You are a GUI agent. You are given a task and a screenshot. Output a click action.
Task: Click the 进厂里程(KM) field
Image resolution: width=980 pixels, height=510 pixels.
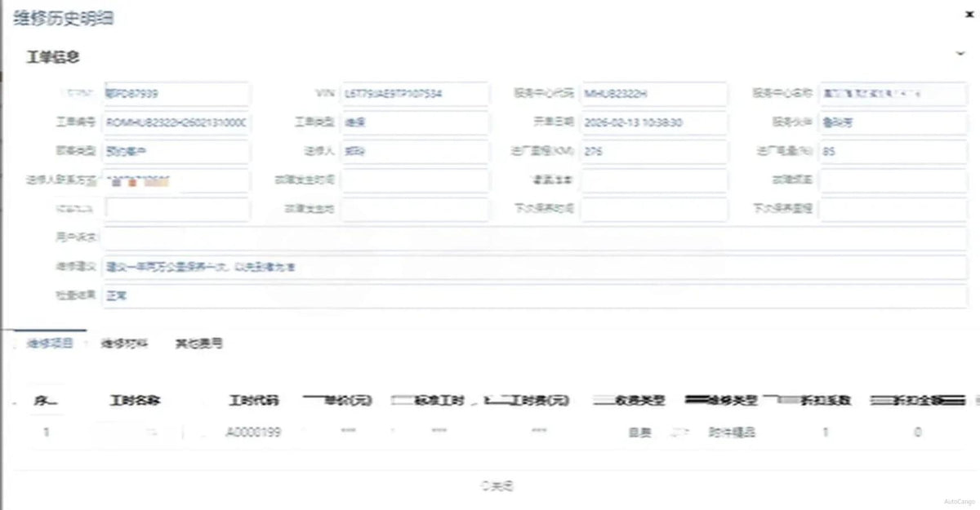(653, 152)
